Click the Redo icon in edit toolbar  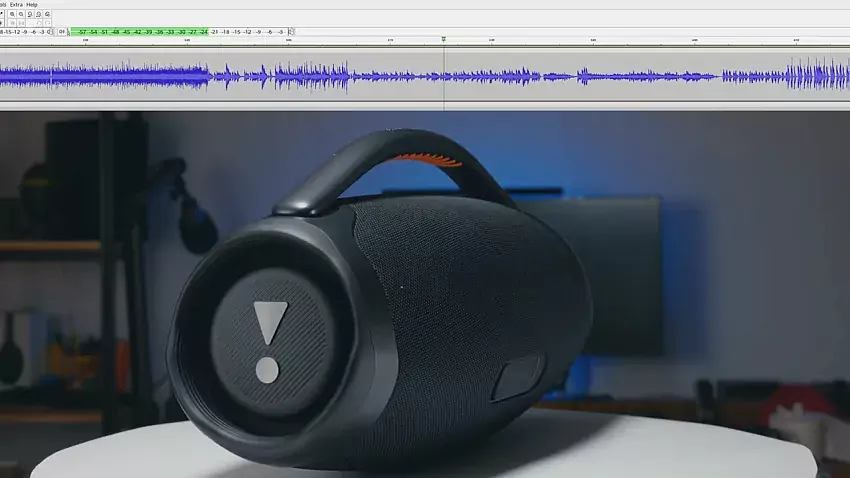pyautogui.click(x=47, y=23)
